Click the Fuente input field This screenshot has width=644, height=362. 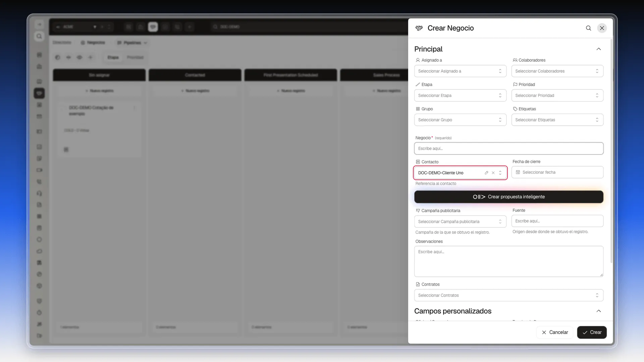pyautogui.click(x=557, y=221)
